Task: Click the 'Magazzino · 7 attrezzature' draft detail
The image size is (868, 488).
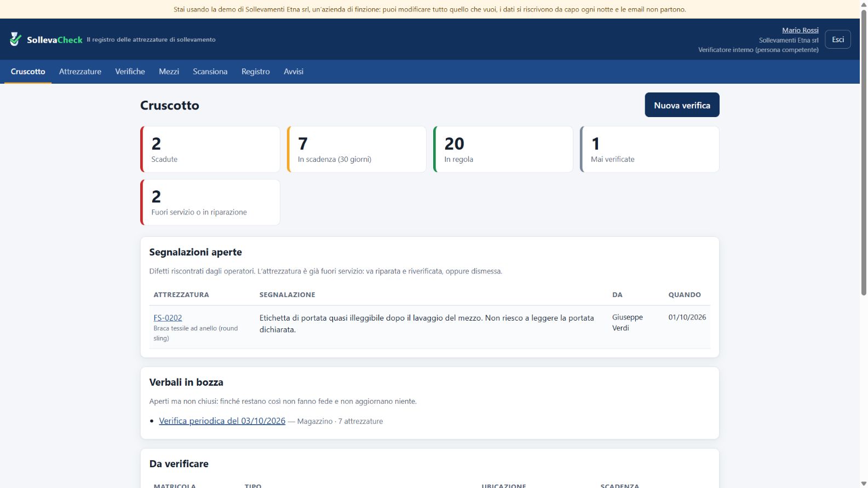Action: [340, 421]
